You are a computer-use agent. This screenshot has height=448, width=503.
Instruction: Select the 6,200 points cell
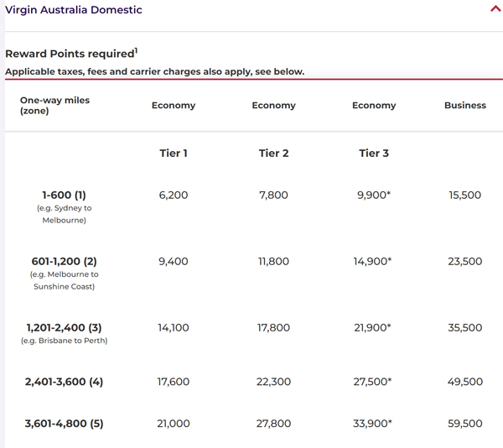pos(174,195)
